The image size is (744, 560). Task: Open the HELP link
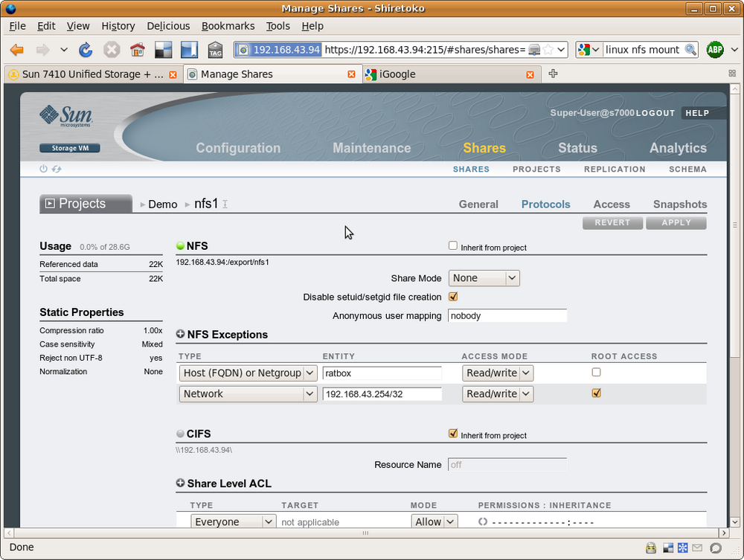point(697,113)
